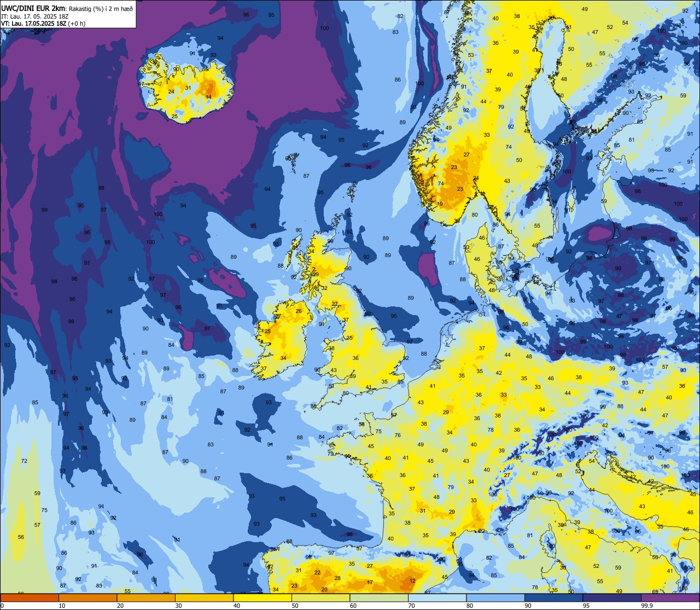Click the legend tick label 30

point(178,606)
